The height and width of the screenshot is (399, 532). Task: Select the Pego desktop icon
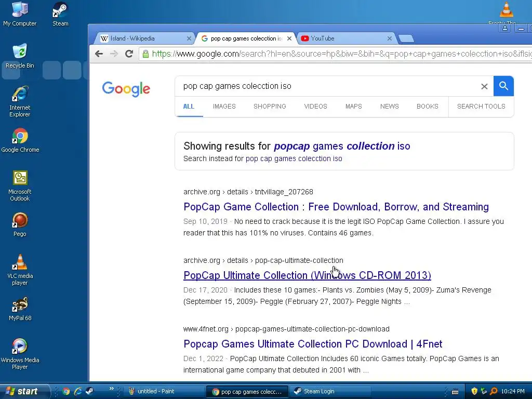20,224
